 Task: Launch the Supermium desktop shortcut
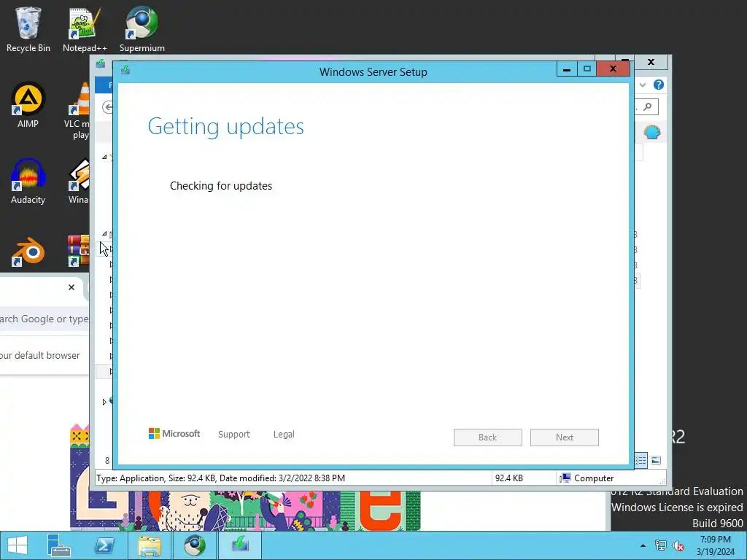142,29
